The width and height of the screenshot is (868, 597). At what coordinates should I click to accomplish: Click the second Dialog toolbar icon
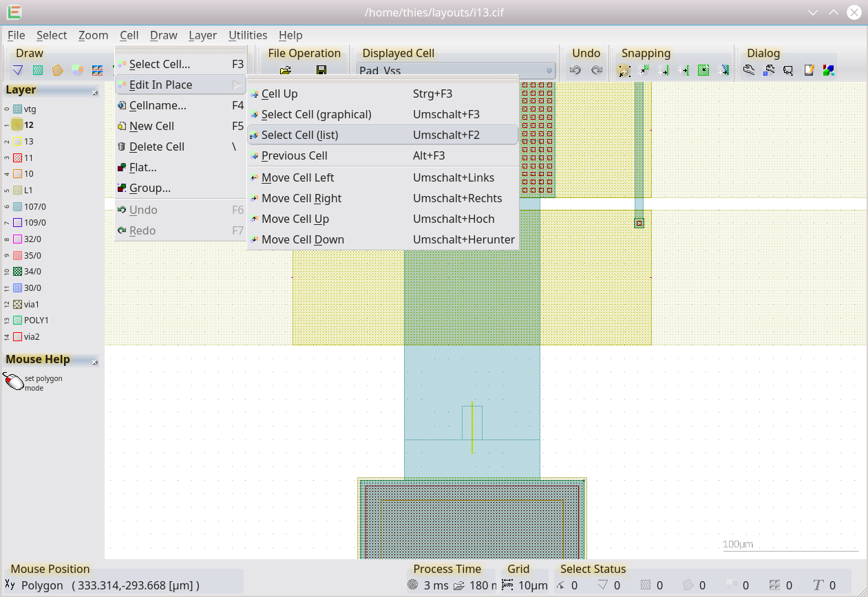pos(769,70)
